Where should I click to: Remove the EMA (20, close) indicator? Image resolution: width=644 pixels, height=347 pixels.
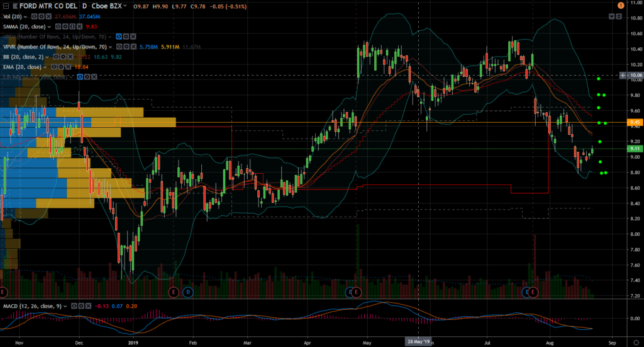[68, 67]
